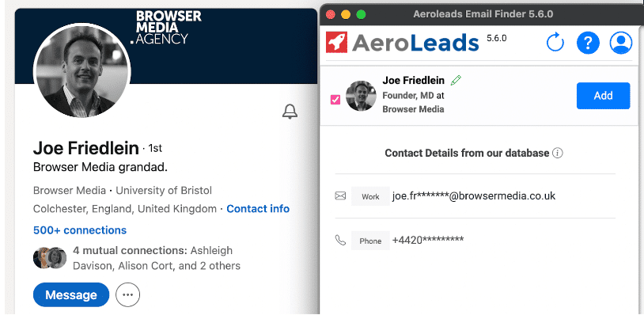Open the AeroLeads help question-mark icon
The height and width of the screenshot is (315, 644).
588,43
